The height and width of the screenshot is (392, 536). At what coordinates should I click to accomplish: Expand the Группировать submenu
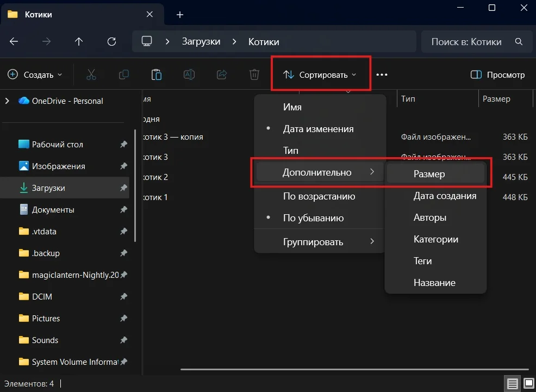[320, 241]
